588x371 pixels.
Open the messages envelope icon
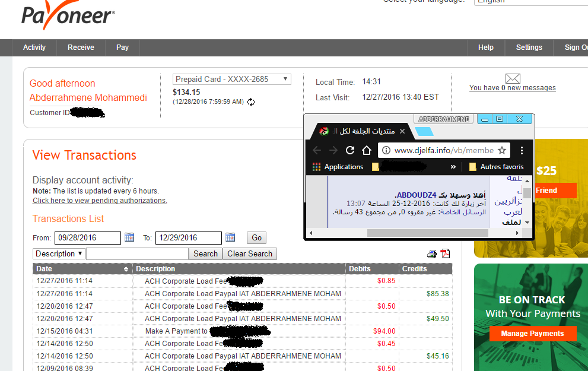513,78
